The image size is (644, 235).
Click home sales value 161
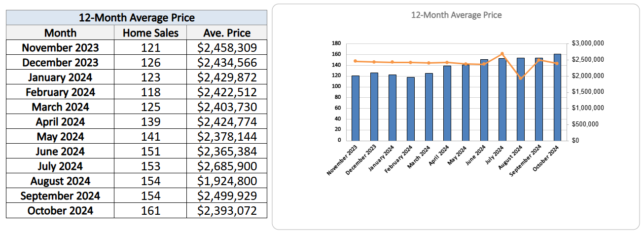(150, 210)
